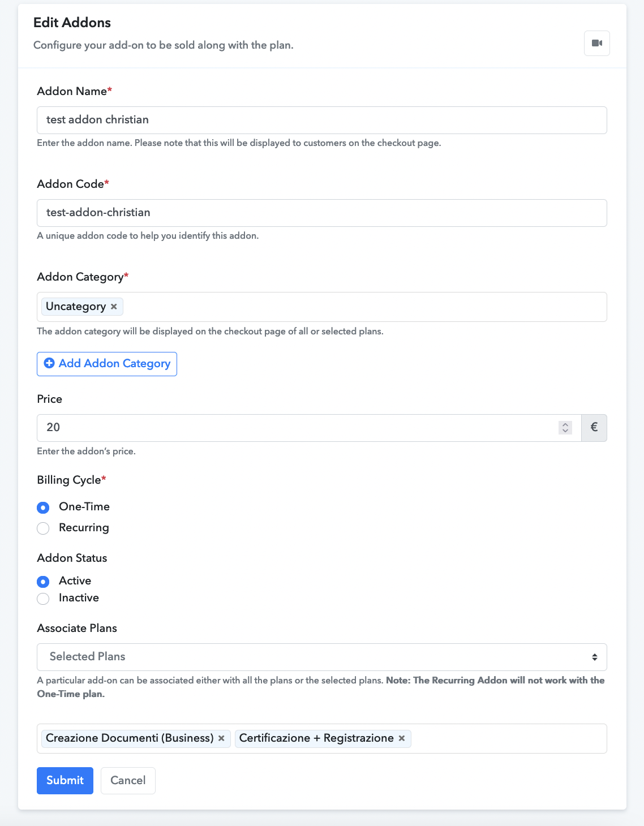Decrease price with stepper down arrow
Screen dimensions: 644x826
pos(565,431)
